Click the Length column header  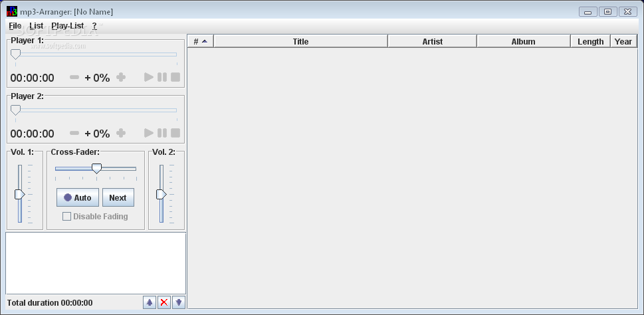(591, 41)
